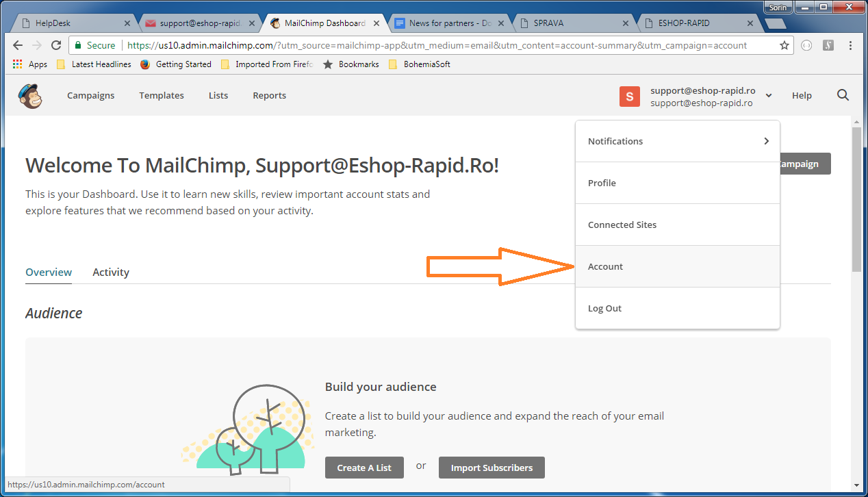Image resolution: width=868 pixels, height=497 pixels.
Task: Click the Create A List button
Action: click(364, 468)
